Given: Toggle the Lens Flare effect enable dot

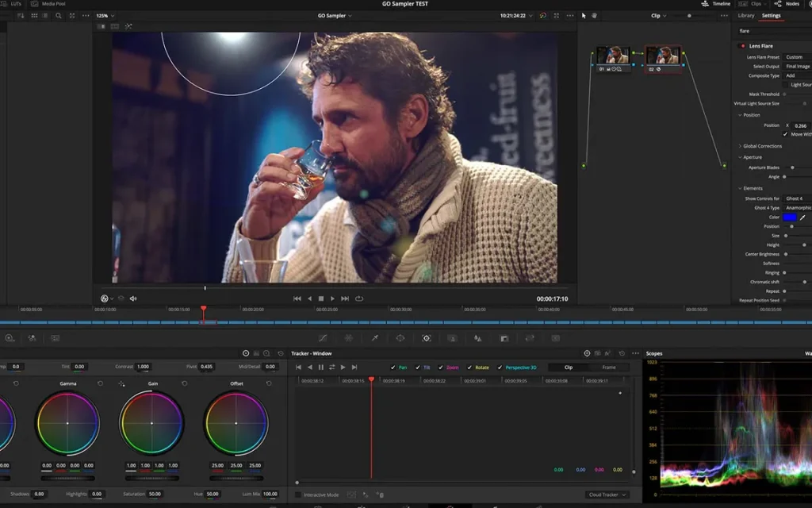Looking at the screenshot, I should (742, 46).
